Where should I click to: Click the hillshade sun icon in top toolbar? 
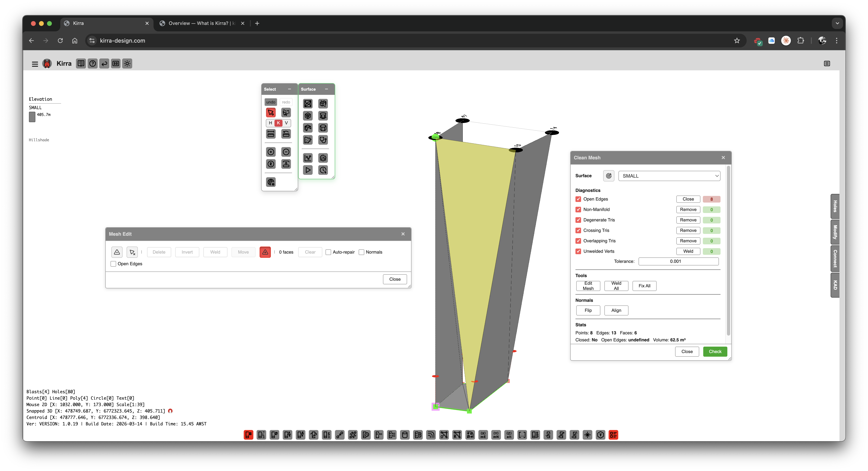[127, 63]
